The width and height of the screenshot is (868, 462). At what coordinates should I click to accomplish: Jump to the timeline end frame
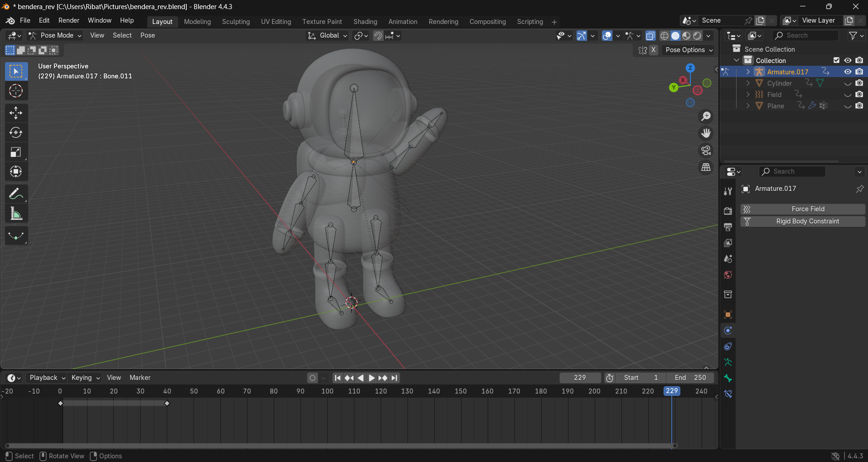(x=394, y=378)
